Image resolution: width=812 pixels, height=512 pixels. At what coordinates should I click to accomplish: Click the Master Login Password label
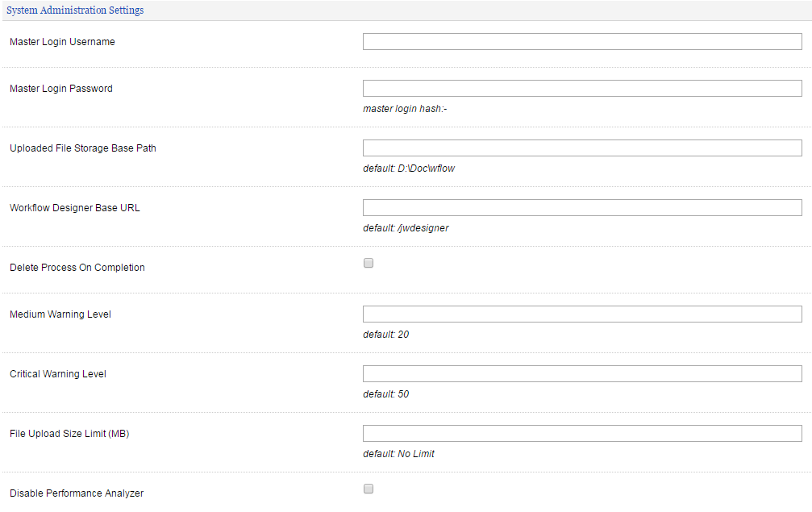(x=61, y=89)
